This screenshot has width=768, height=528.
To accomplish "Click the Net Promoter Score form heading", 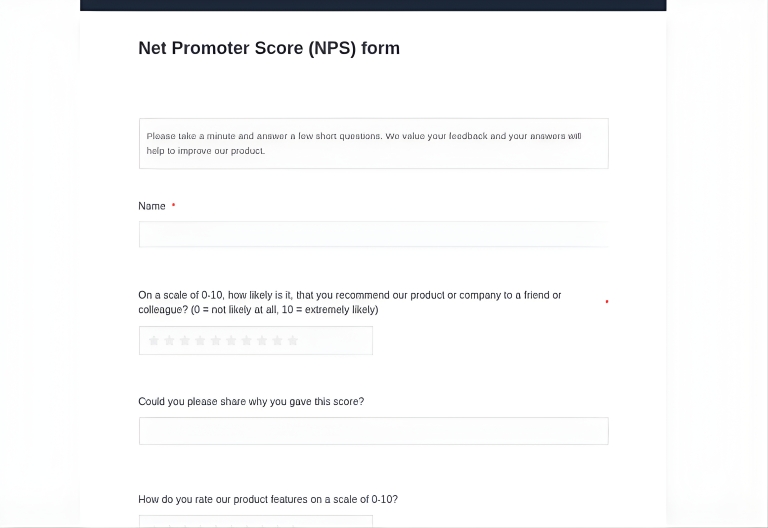I will 269,48.
